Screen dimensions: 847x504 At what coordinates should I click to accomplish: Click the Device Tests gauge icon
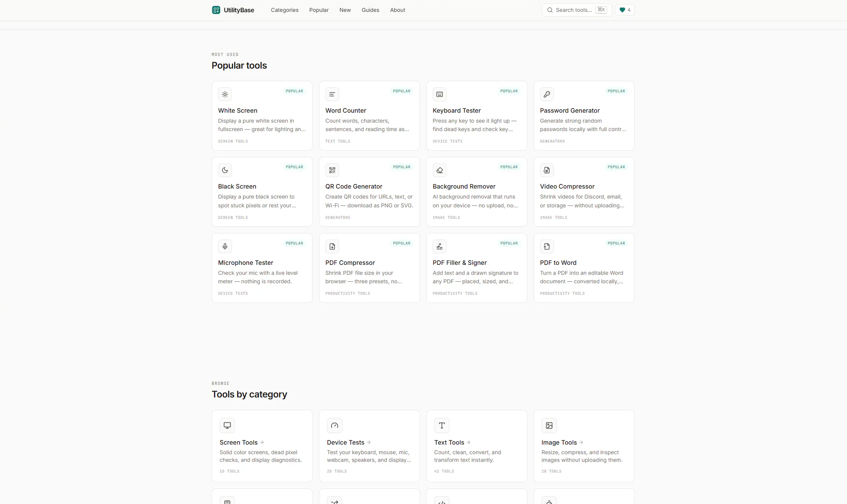[x=335, y=425]
